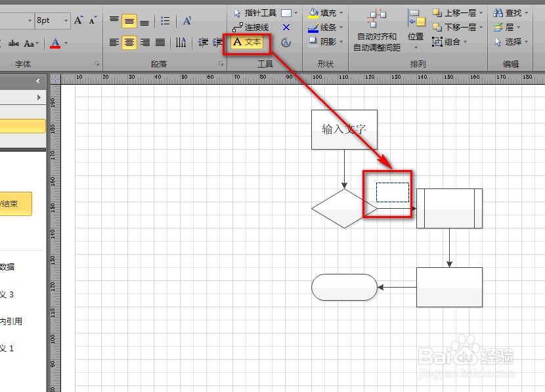The height and width of the screenshot is (392, 545).
Task: Increase paragraph indent
Action: (217, 43)
